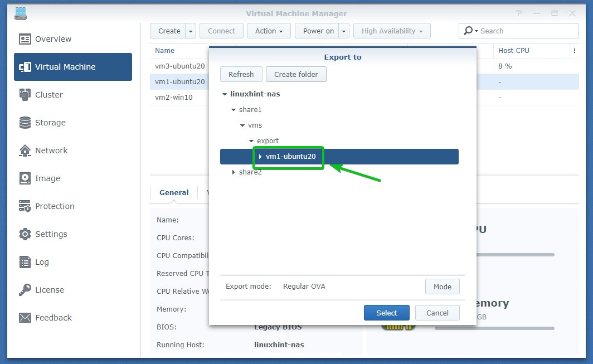This screenshot has height=364, width=593.
Task: Collapse the export folder arrow
Action: [x=251, y=141]
